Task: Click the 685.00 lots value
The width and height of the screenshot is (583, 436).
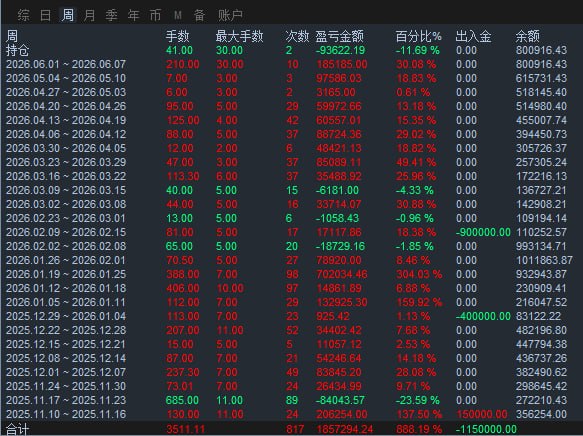Action: coord(183,400)
